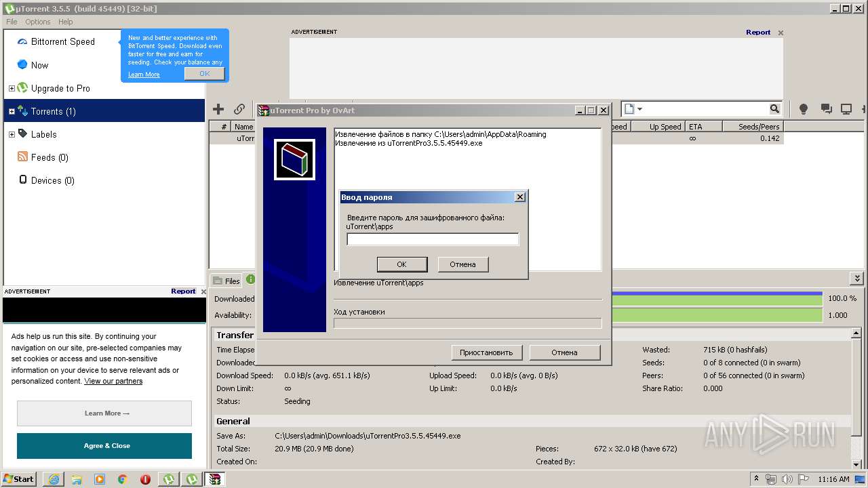The width and height of the screenshot is (868, 488).
Task: Launch Chrome from the taskbar
Action: 123,479
